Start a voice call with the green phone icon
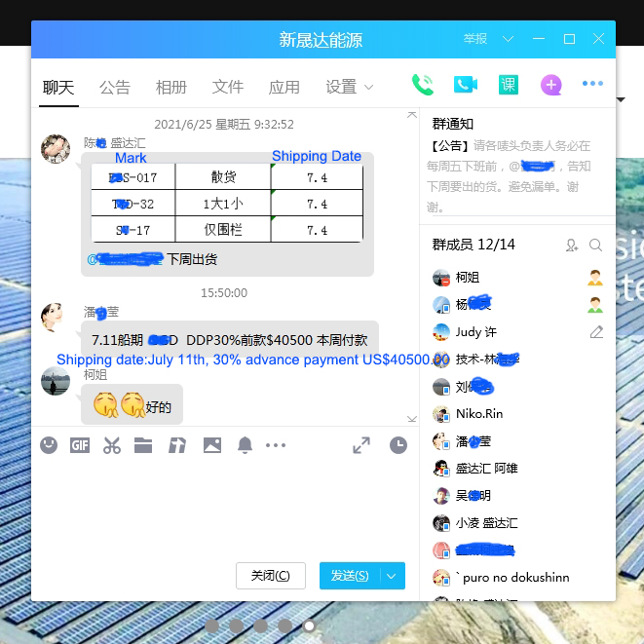Viewport: 644px width, 644px height. click(x=423, y=85)
